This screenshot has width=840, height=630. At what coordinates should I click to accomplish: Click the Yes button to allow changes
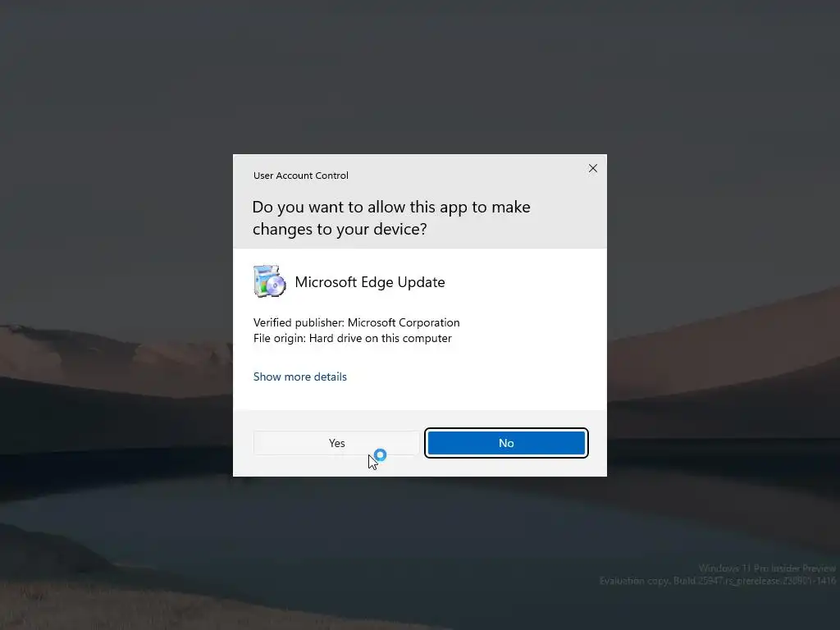(336, 443)
